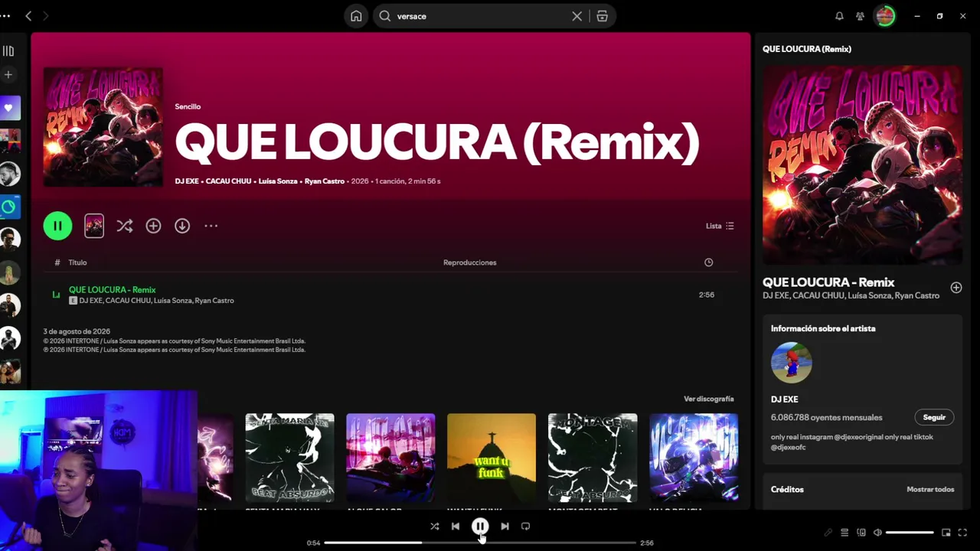Image resolution: width=980 pixels, height=551 pixels.
Task: Click the '3 de agosto de 2026' release date
Action: [x=77, y=332]
